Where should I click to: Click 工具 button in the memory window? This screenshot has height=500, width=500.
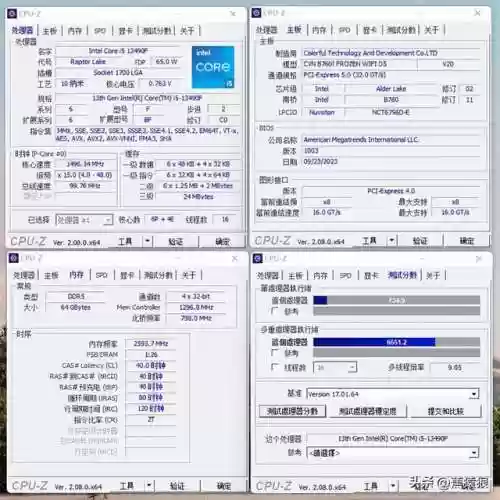pos(126,486)
